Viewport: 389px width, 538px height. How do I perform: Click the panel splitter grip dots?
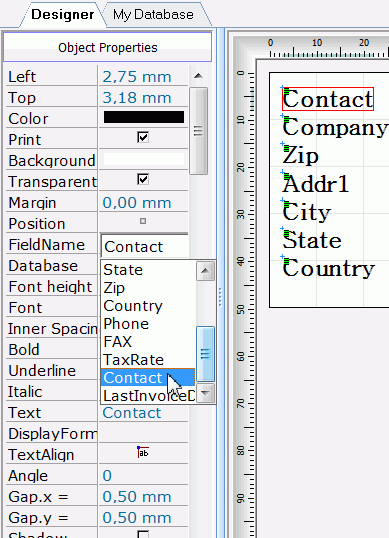pos(220,297)
